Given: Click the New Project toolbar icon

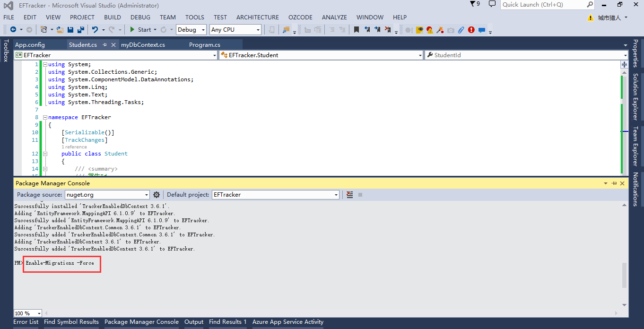Looking at the screenshot, I should tap(44, 29).
